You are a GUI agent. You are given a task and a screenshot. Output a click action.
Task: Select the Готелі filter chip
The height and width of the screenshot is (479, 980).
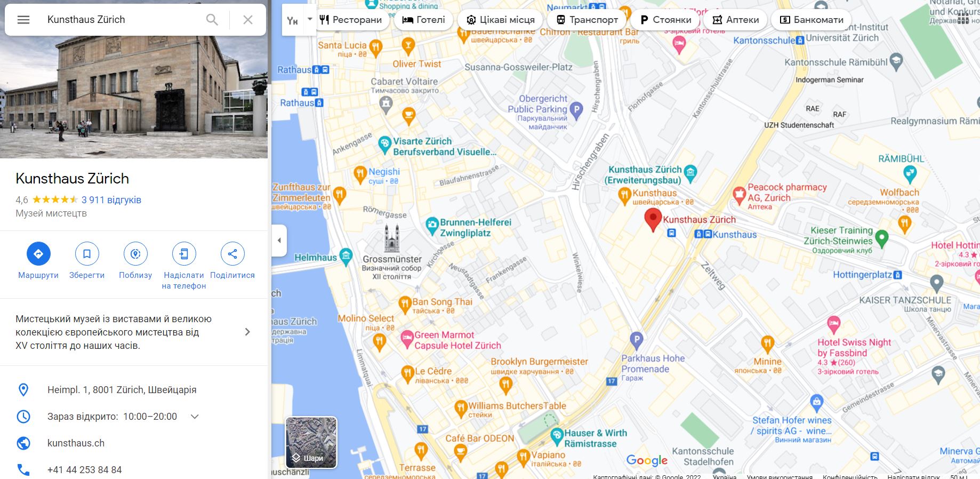point(424,20)
